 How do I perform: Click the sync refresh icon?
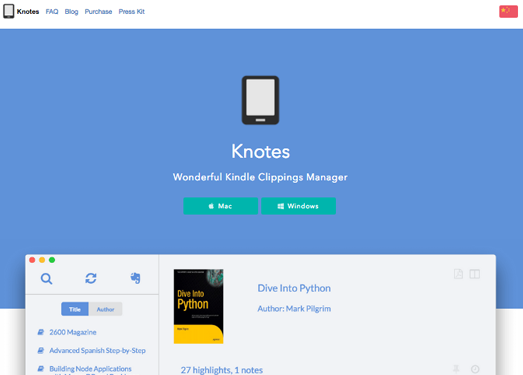(91, 278)
